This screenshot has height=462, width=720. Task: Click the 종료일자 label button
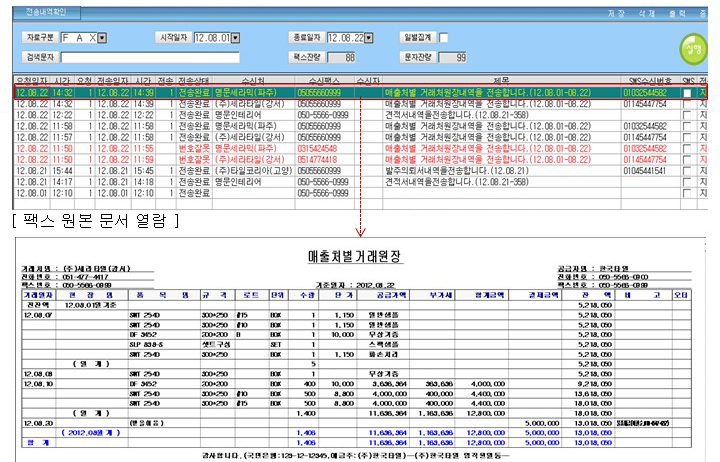click(x=307, y=38)
